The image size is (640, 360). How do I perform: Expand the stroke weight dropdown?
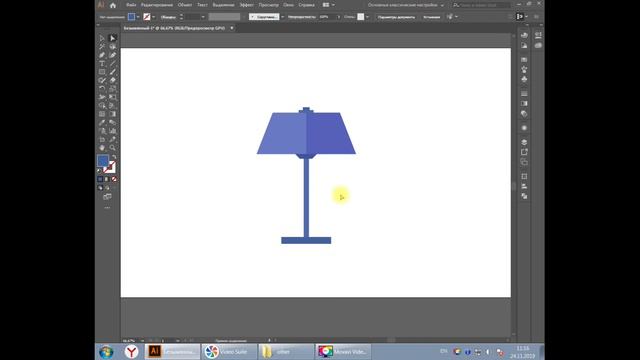[203, 17]
